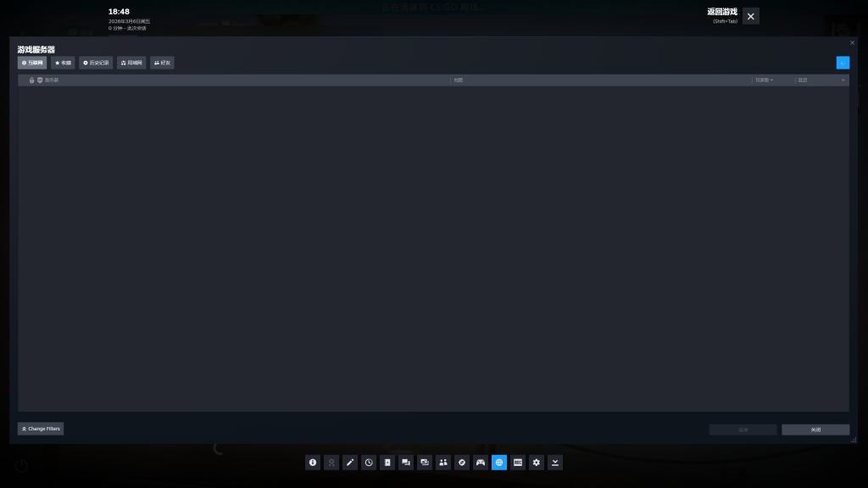Open the friends icon in the bottom toolbar

tap(443, 463)
